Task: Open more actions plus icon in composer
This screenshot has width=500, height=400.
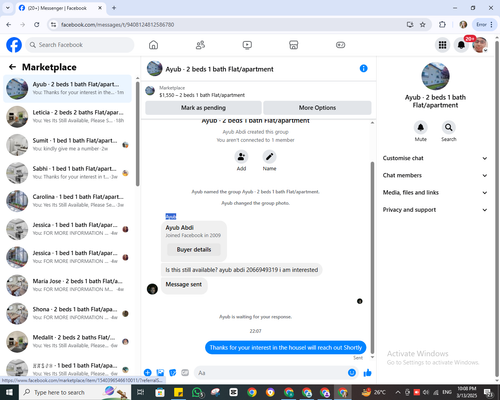Action: tap(148, 373)
